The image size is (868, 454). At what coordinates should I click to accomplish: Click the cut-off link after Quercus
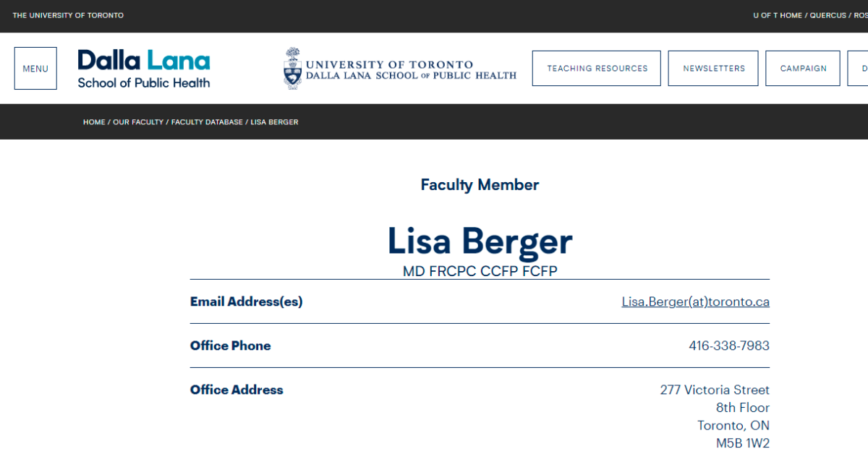tap(861, 16)
